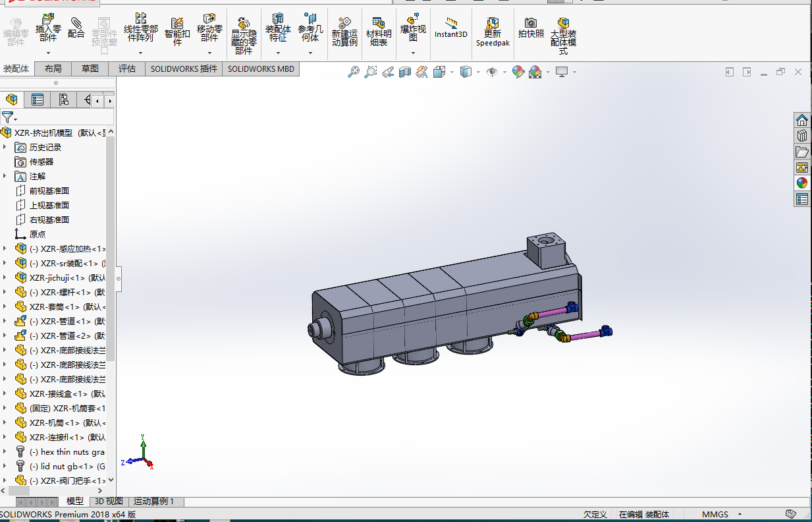This screenshot has width=812, height=522.
Task: Open FeatureManager Design Tree tab icon
Action: pyautogui.click(x=12, y=100)
